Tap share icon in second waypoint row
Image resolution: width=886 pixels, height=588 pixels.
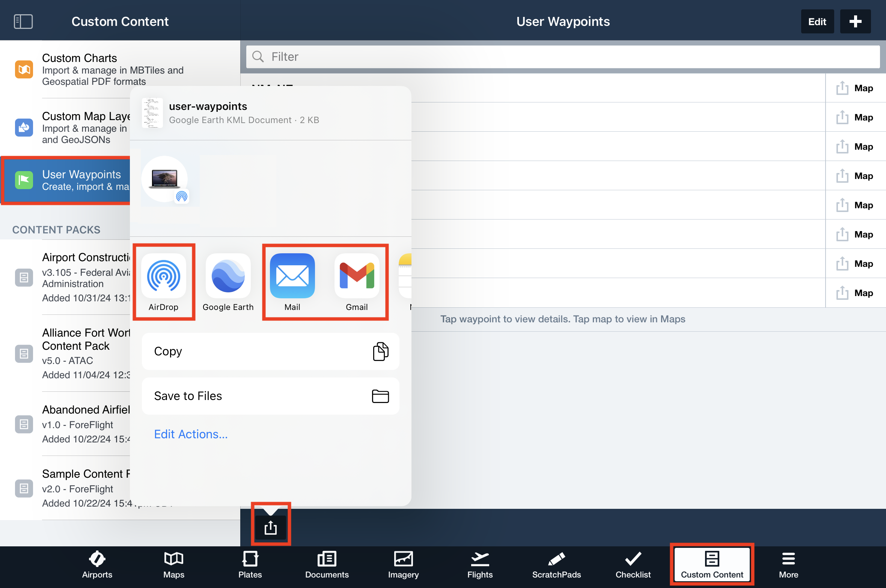pyautogui.click(x=842, y=117)
